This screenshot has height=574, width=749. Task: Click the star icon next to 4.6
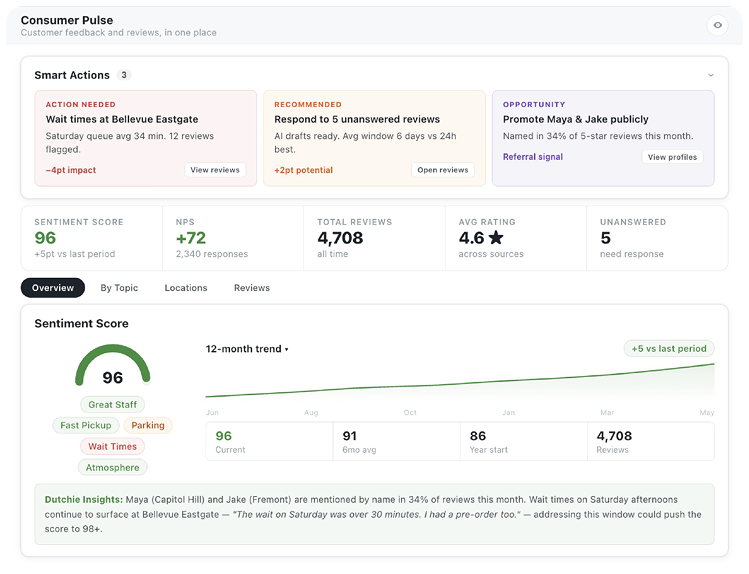[x=496, y=237]
